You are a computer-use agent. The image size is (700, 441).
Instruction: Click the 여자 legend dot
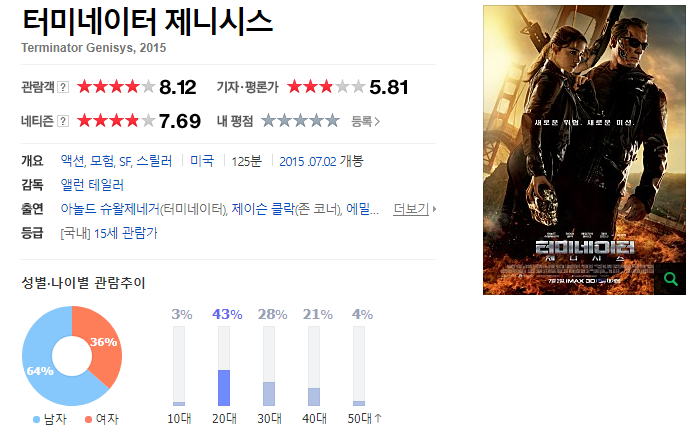88,419
